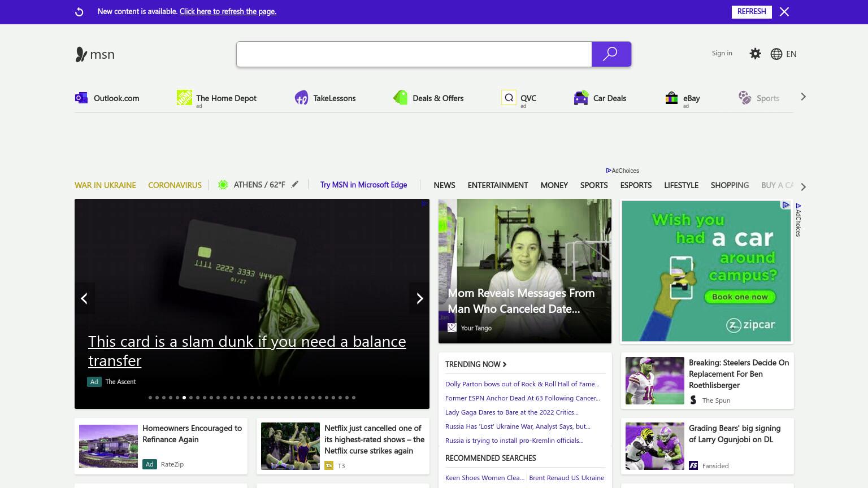Select the last carousel dot
The width and height of the screenshot is (868, 488).
pos(354,398)
